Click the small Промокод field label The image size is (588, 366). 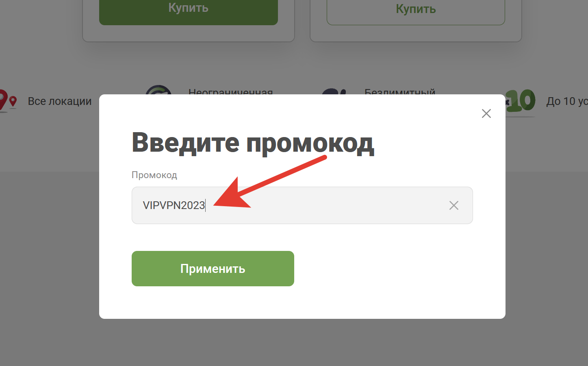(x=154, y=175)
